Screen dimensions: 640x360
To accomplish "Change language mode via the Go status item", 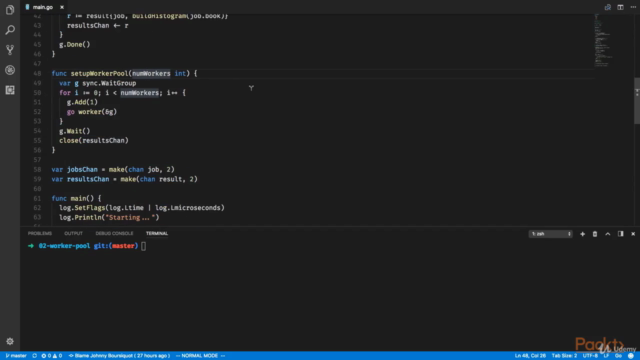I will (618, 356).
